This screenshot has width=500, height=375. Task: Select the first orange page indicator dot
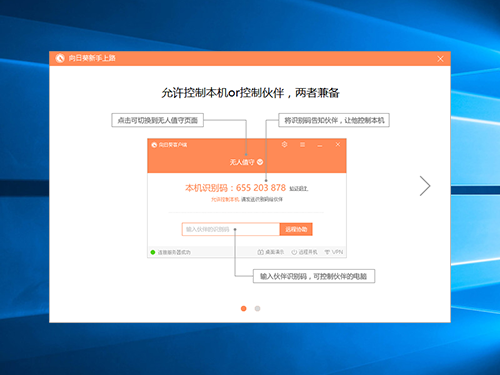[244, 308]
